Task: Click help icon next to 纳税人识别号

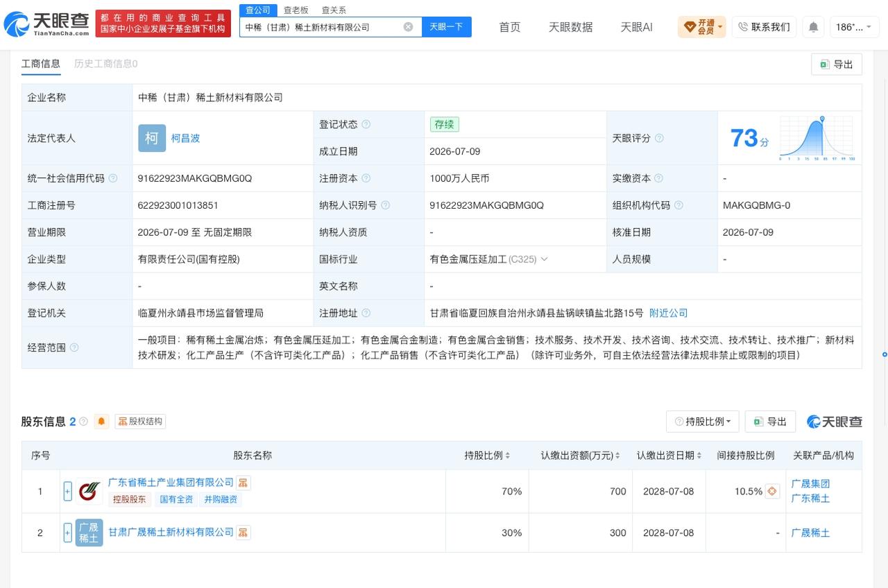Action: (x=385, y=205)
